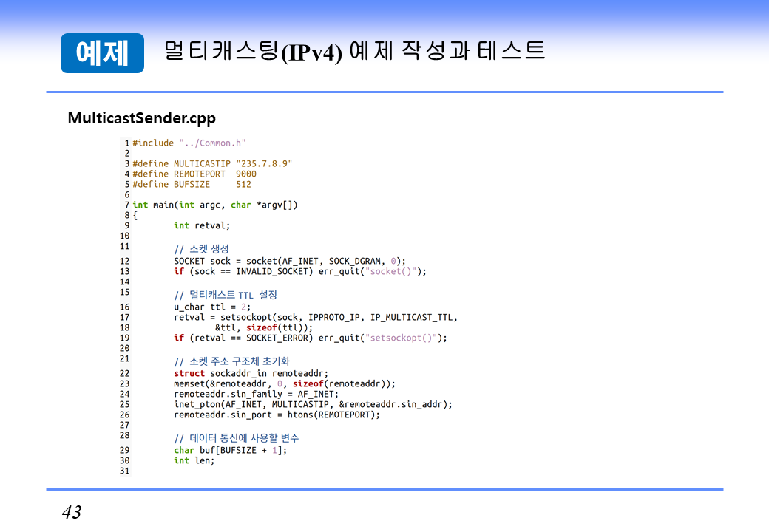The image size is (769, 532).
Task: Click the inet_pton(AF_INET, MULTICASTIP...) line
Action: 313,404
